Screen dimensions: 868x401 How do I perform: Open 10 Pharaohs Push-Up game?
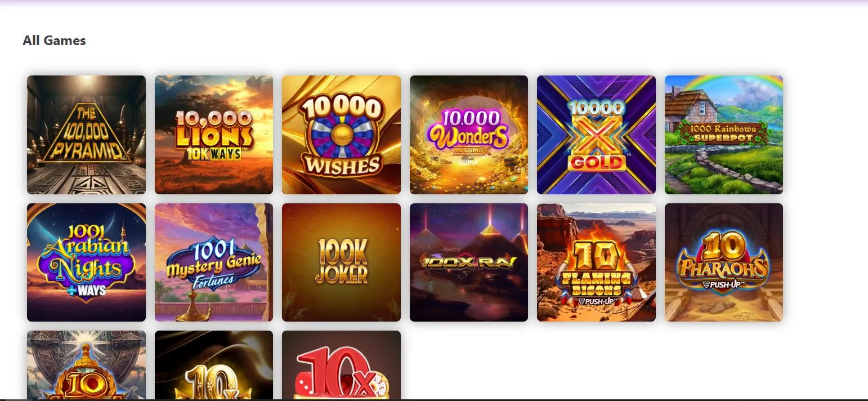pyautogui.click(x=724, y=262)
